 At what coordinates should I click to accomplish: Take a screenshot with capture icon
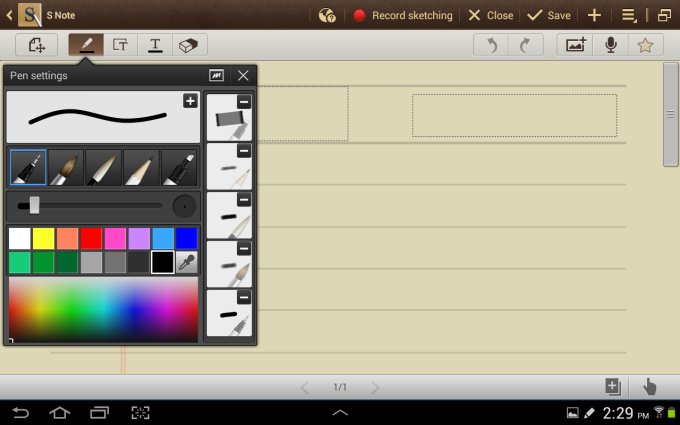(x=140, y=412)
